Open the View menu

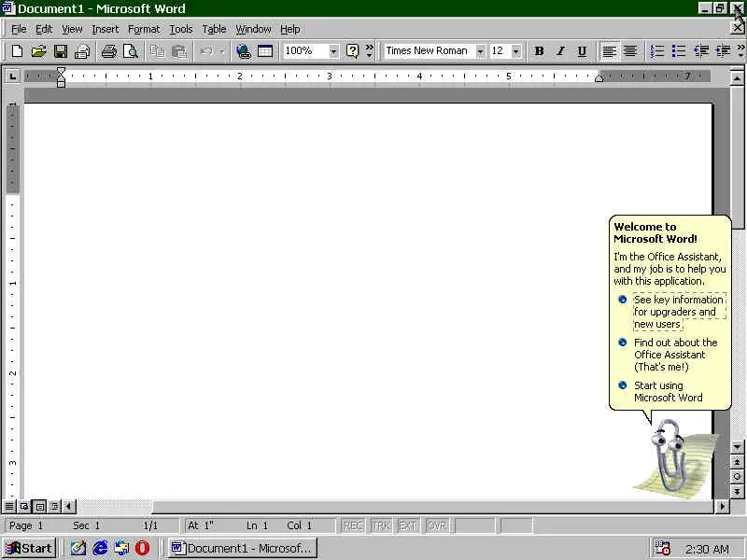(x=72, y=30)
